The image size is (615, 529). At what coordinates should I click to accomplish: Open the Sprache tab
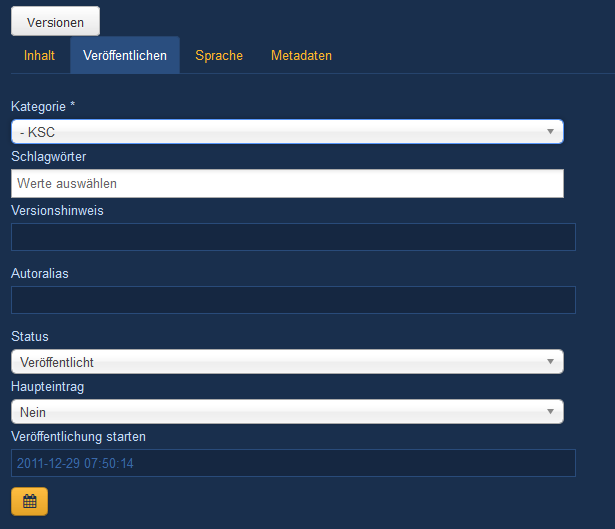(x=219, y=56)
